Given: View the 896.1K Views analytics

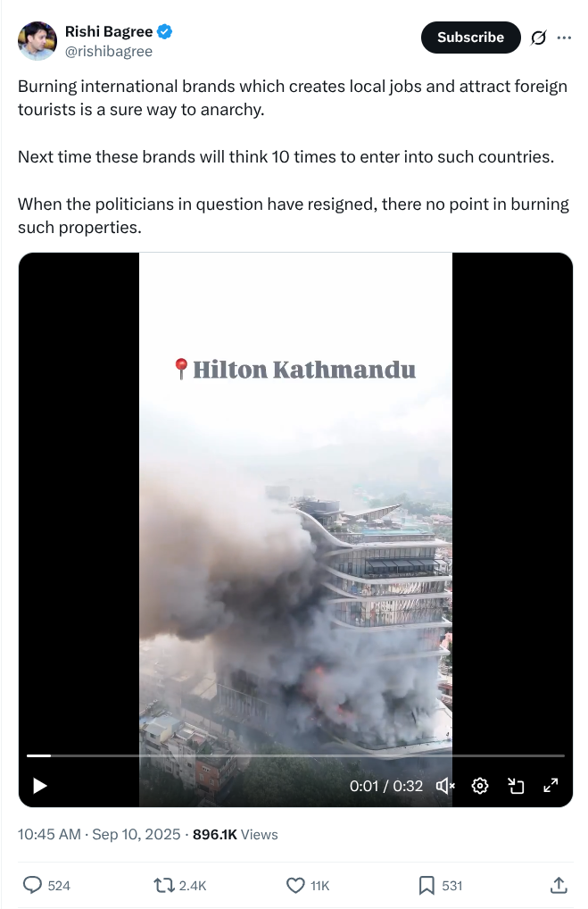Looking at the screenshot, I should click(x=236, y=834).
